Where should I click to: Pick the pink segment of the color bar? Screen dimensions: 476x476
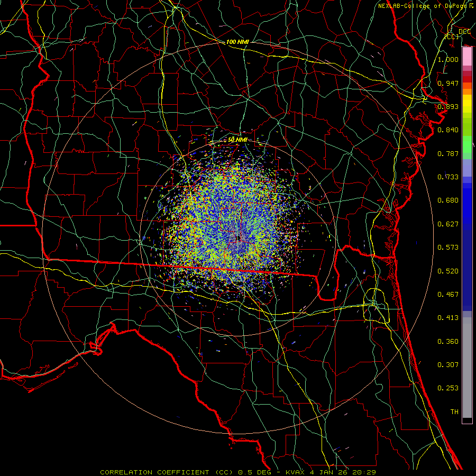[x=467, y=56]
